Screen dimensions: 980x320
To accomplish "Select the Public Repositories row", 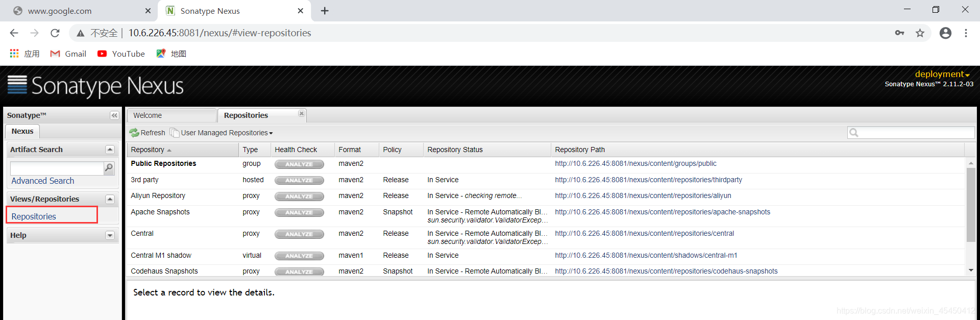I will click(x=546, y=164).
